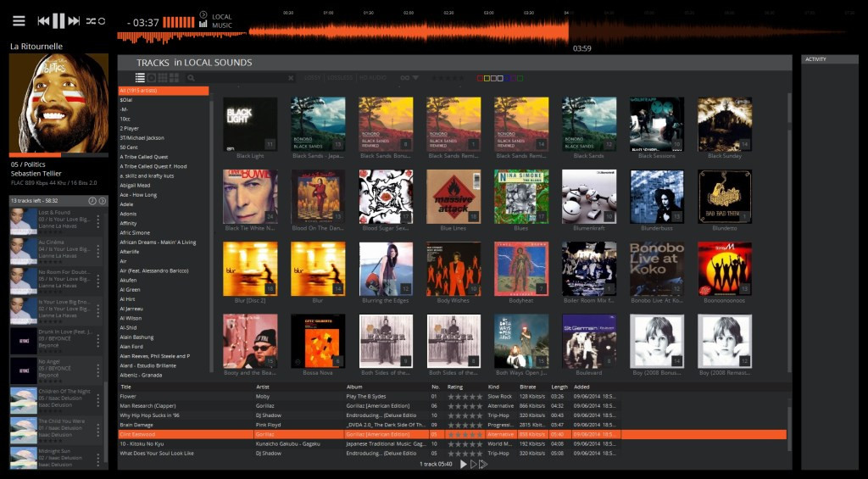
Task: Skip to the next track
Action: coord(75,21)
